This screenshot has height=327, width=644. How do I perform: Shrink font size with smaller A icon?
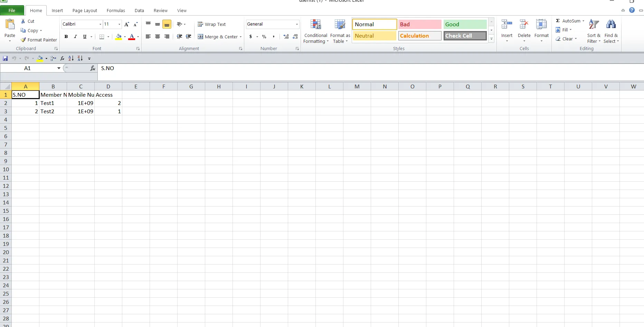[135, 24]
